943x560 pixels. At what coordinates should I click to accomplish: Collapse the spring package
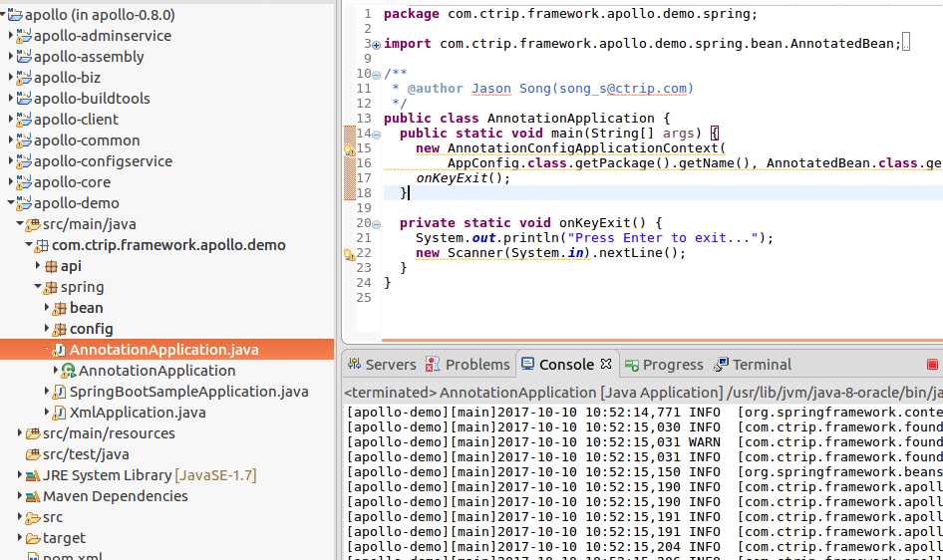[x=38, y=287]
